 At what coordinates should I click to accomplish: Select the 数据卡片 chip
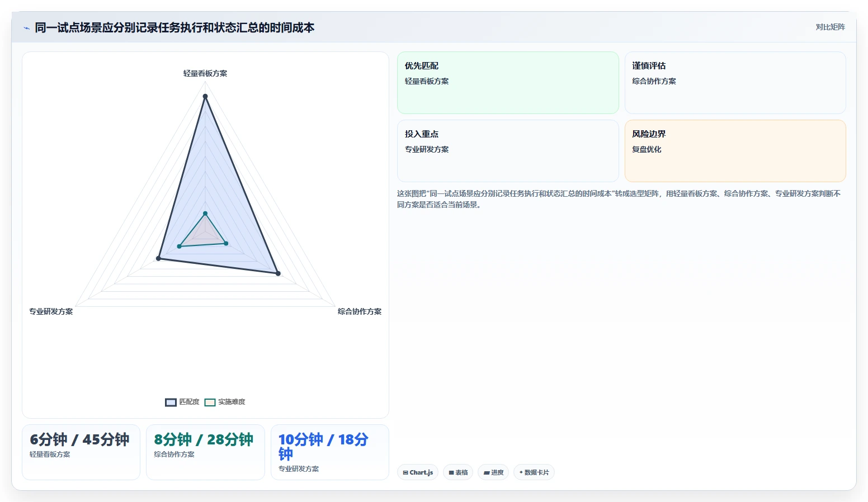(534, 472)
